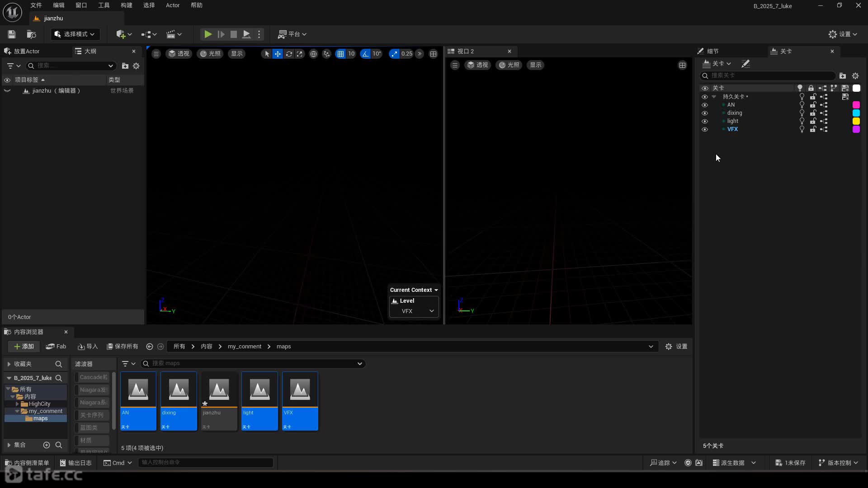Image resolution: width=868 pixels, height=488 pixels.
Task: Start Play in editor
Action: click(x=208, y=34)
